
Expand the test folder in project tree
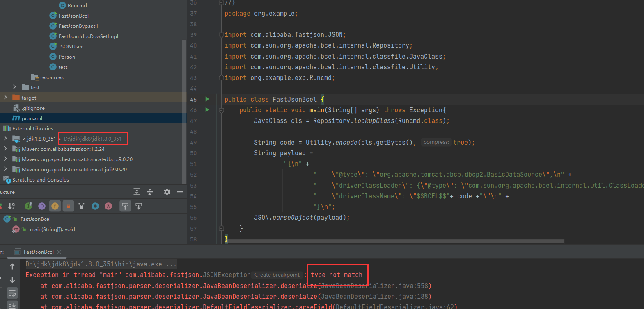point(14,87)
